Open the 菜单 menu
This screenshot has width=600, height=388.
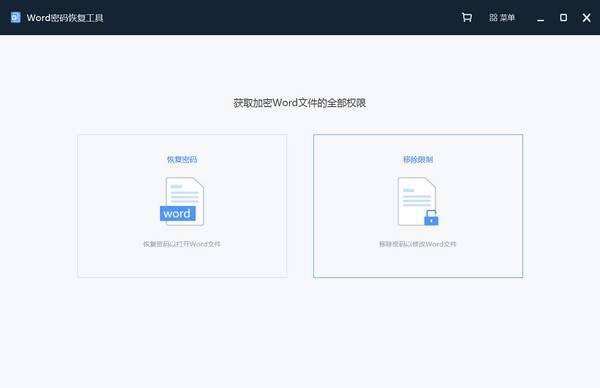[x=502, y=18]
